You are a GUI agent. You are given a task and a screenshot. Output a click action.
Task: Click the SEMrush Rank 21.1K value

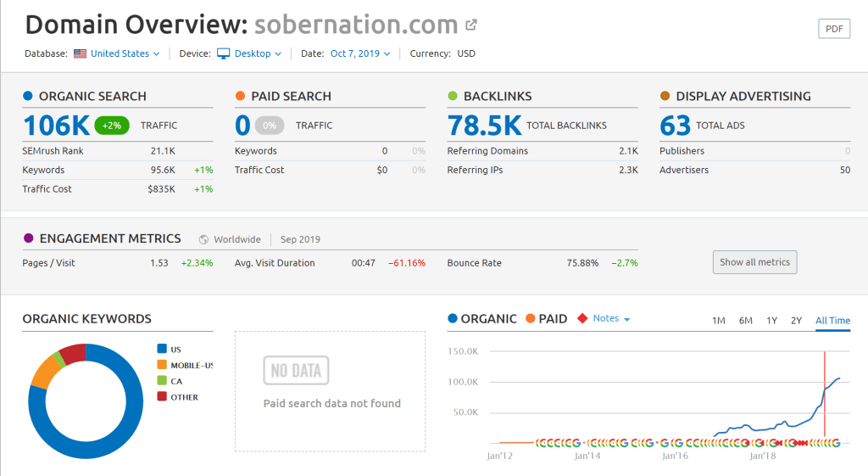click(x=163, y=151)
